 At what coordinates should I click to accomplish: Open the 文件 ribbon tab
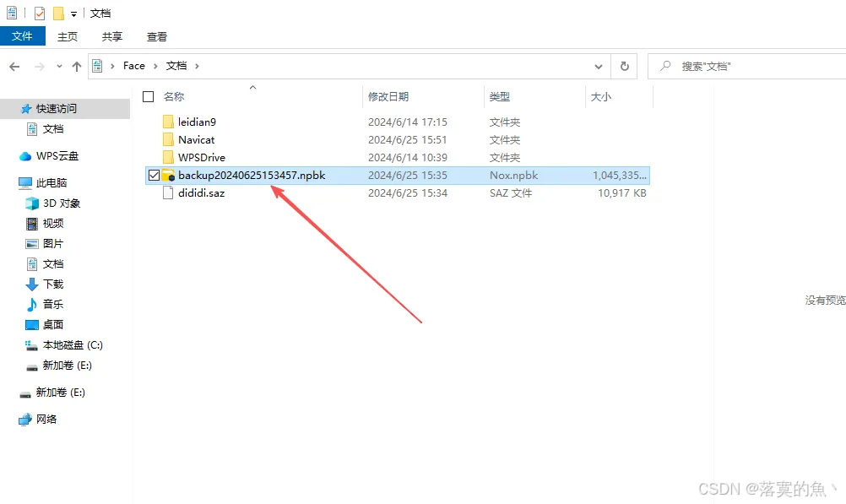(x=22, y=36)
